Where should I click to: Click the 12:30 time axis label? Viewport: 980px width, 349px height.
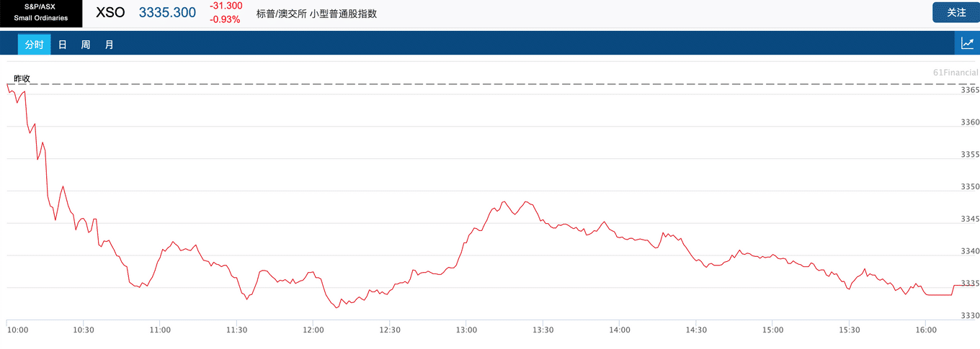[390, 330]
